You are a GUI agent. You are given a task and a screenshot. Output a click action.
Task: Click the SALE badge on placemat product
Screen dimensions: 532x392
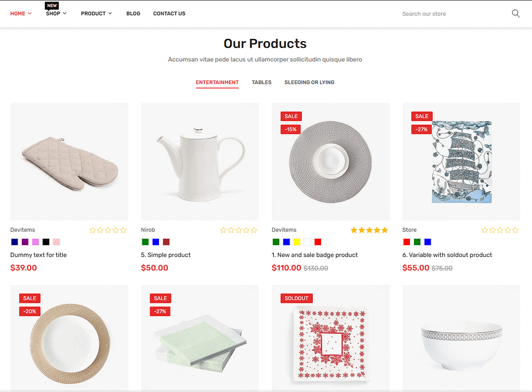click(x=291, y=116)
